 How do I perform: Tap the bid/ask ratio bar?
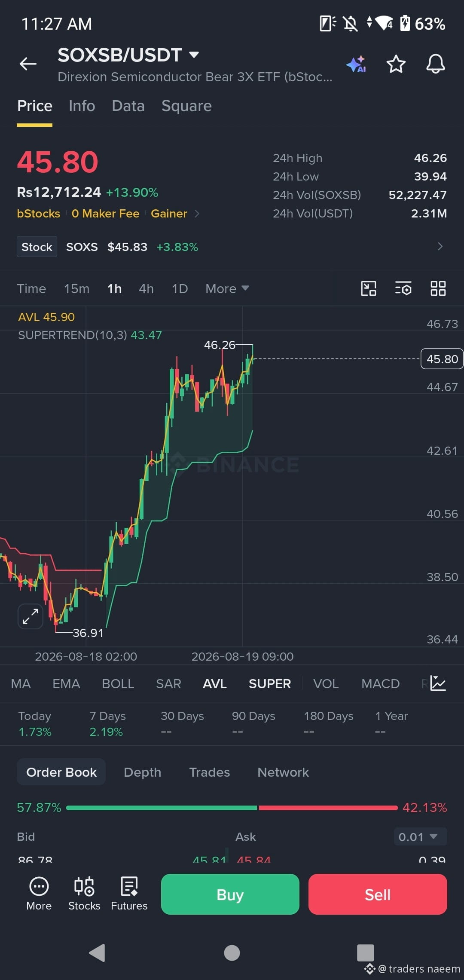coord(232,808)
